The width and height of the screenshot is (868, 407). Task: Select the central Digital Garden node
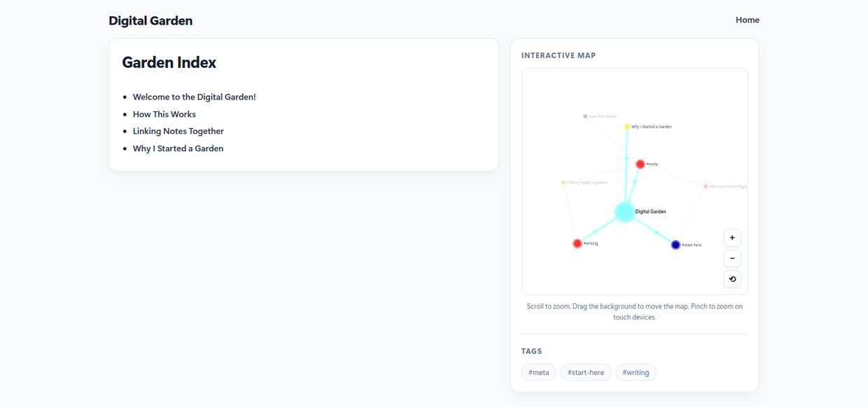(624, 212)
